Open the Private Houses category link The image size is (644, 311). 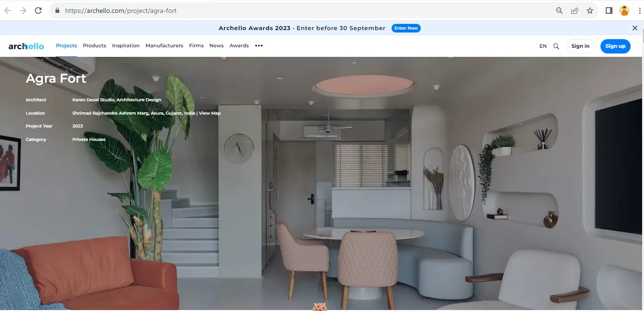pyautogui.click(x=89, y=139)
